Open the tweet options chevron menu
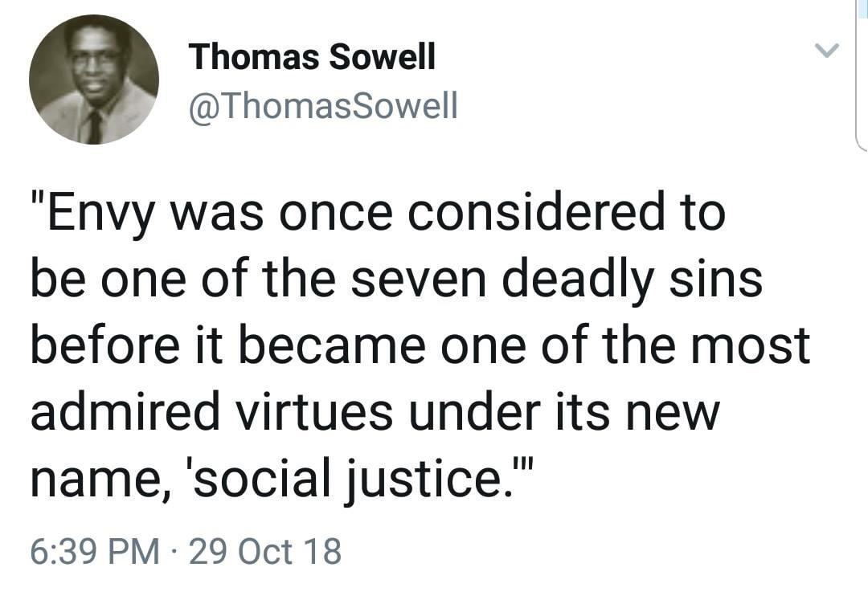The height and width of the screenshot is (596, 868). [825, 51]
